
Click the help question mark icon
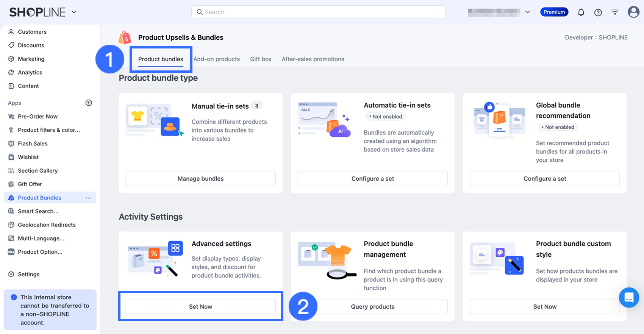click(x=598, y=12)
